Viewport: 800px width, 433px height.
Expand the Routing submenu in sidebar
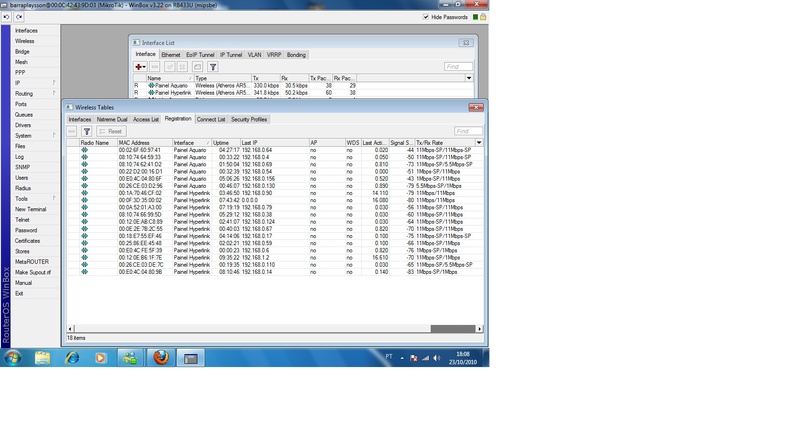click(x=54, y=93)
